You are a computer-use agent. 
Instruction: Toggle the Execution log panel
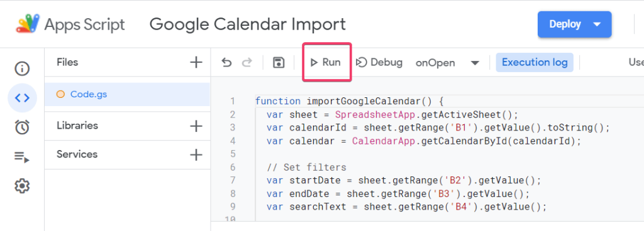point(535,62)
